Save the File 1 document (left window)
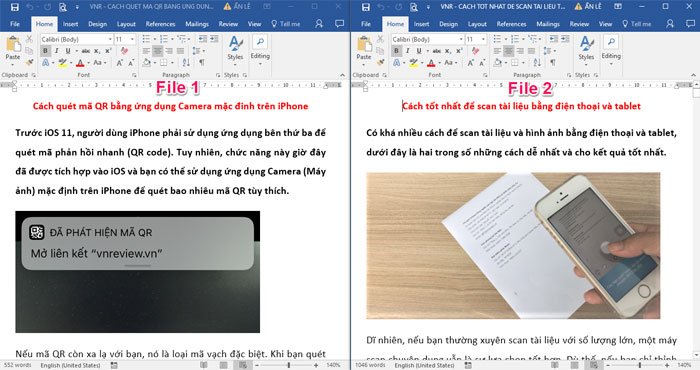 (14, 7)
